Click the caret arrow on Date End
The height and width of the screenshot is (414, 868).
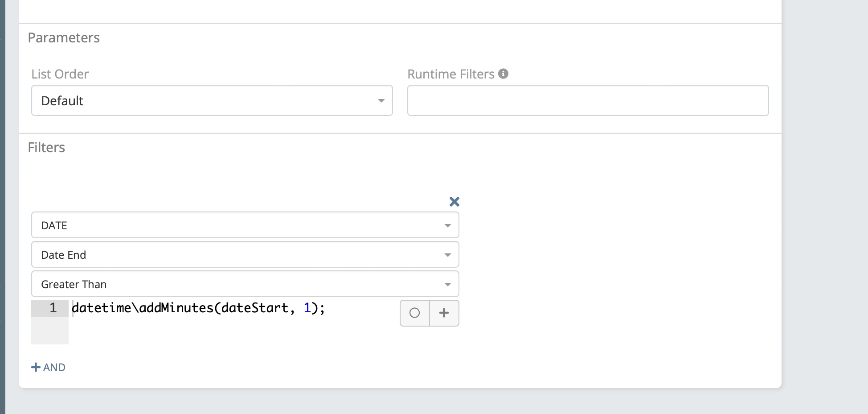pyautogui.click(x=447, y=255)
